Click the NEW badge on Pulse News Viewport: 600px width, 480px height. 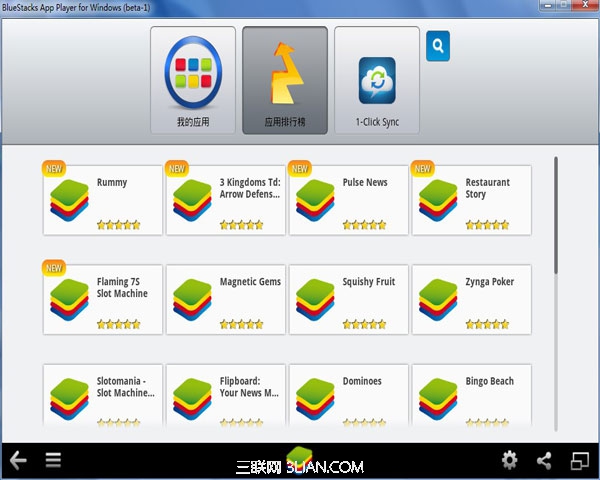click(300, 169)
